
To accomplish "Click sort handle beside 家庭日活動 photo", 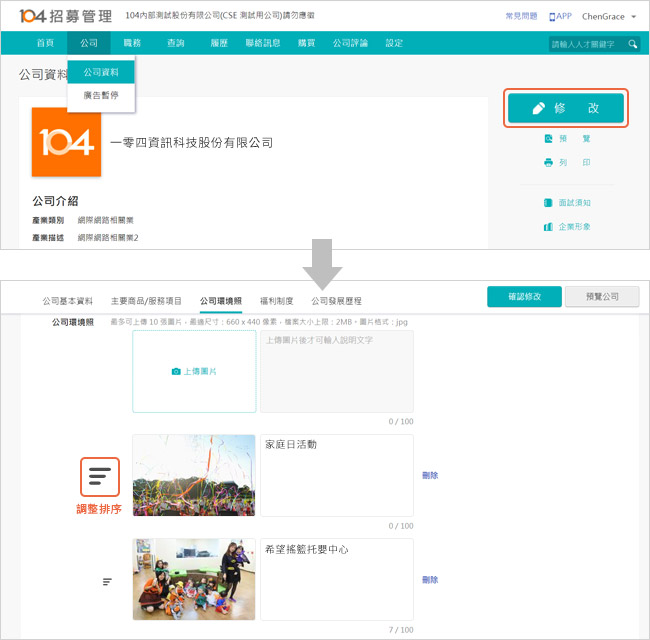I will 100,477.
